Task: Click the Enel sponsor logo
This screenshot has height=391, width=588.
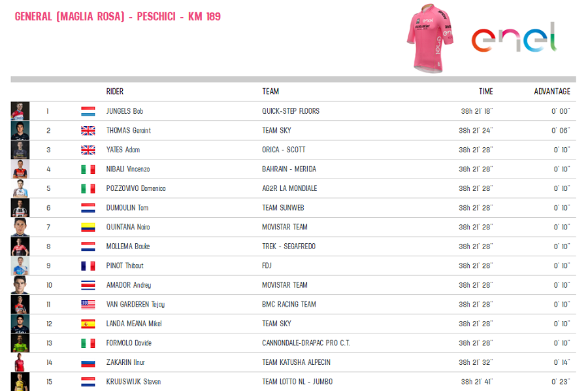Action: 514,39
